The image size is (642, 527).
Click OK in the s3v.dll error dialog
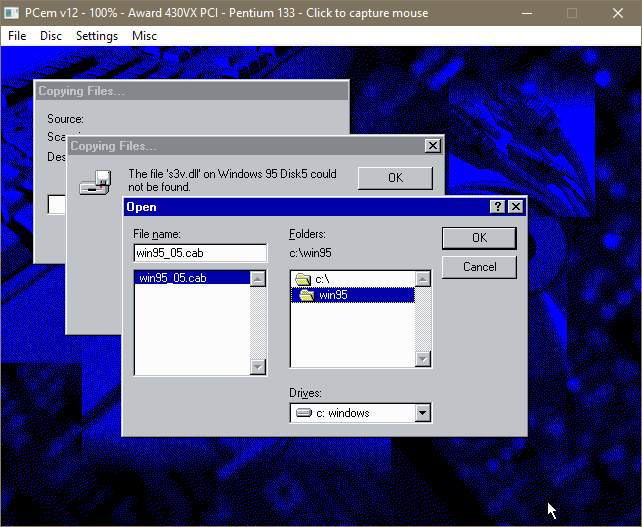(x=395, y=178)
